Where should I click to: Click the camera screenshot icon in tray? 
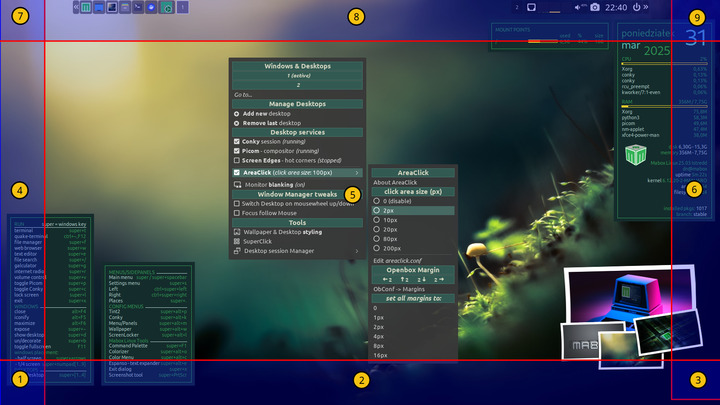595,7
